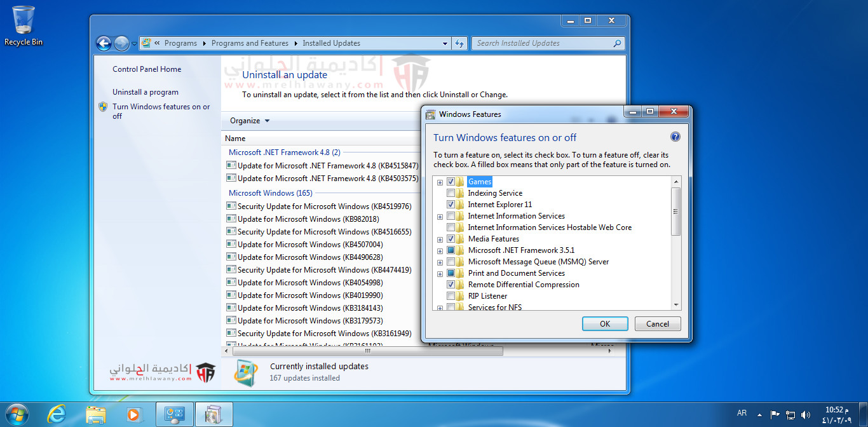The width and height of the screenshot is (868, 427).
Task: Click the volume speaker tray icon
Action: 807,414
